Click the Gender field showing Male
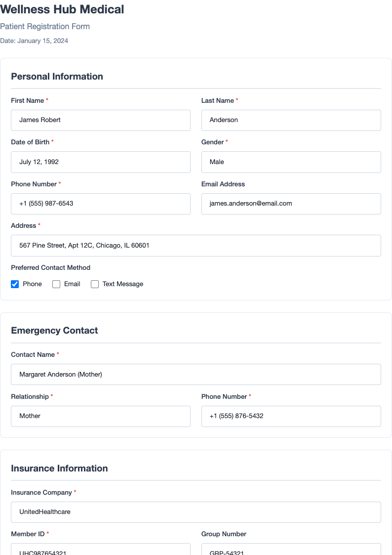The height and width of the screenshot is (555, 392). pos(291,162)
